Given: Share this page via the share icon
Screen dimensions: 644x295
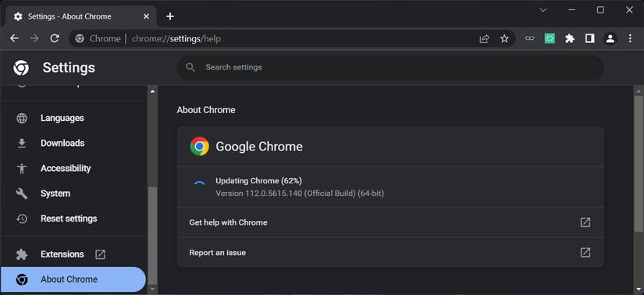Looking at the screenshot, I should pyautogui.click(x=484, y=38).
